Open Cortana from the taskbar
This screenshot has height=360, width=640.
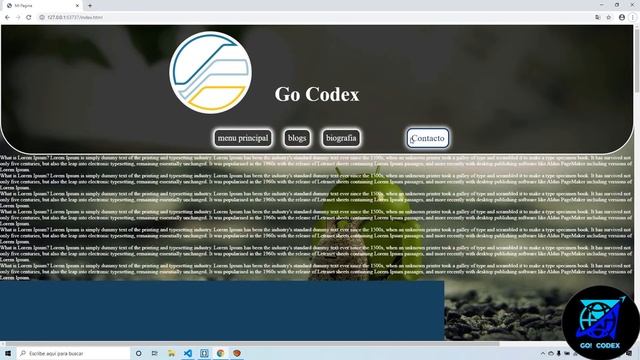point(138,353)
